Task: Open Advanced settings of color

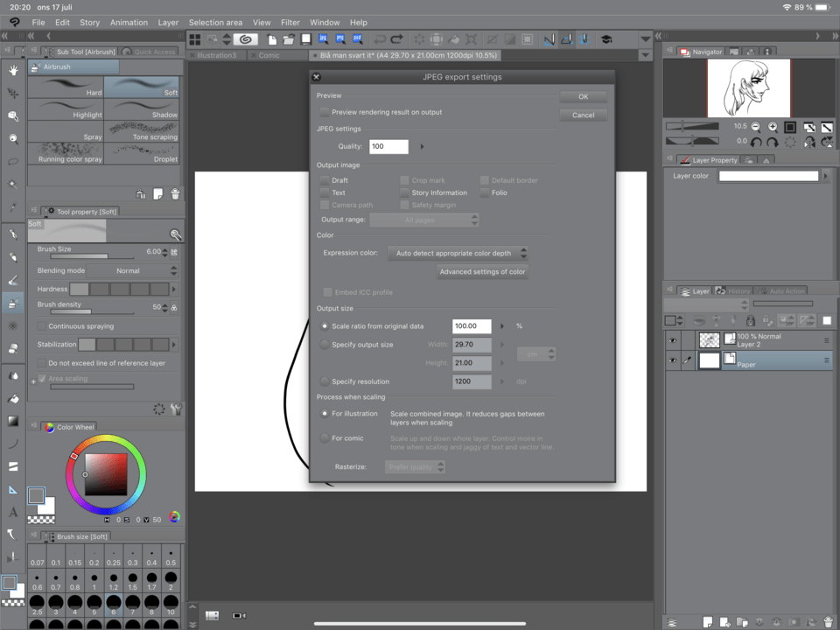Action: [482, 272]
